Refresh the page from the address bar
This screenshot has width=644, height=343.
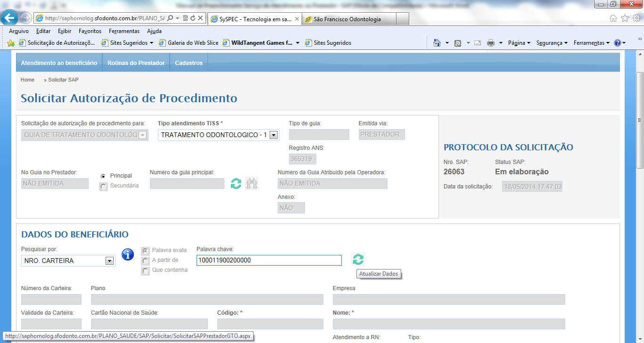(192, 18)
